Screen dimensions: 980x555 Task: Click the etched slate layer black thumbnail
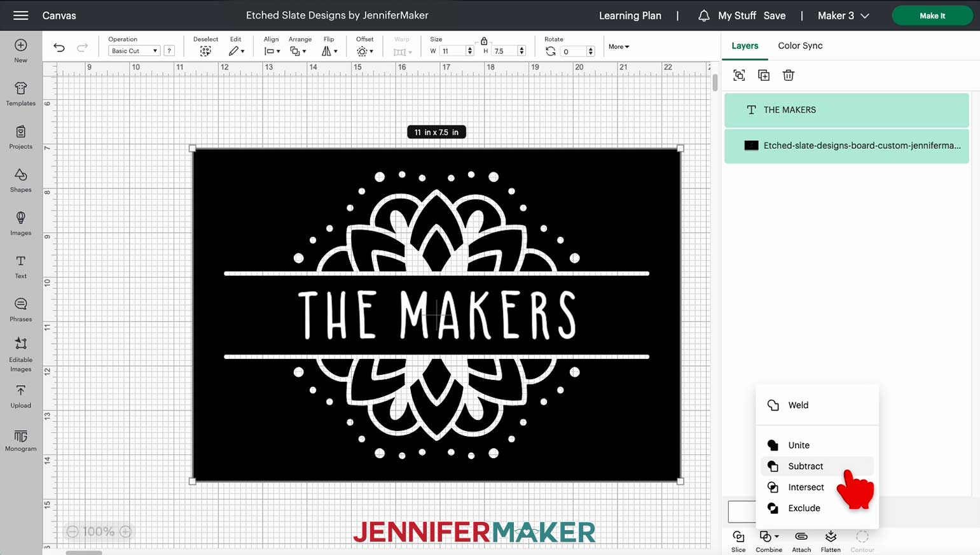tap(751, 146)
